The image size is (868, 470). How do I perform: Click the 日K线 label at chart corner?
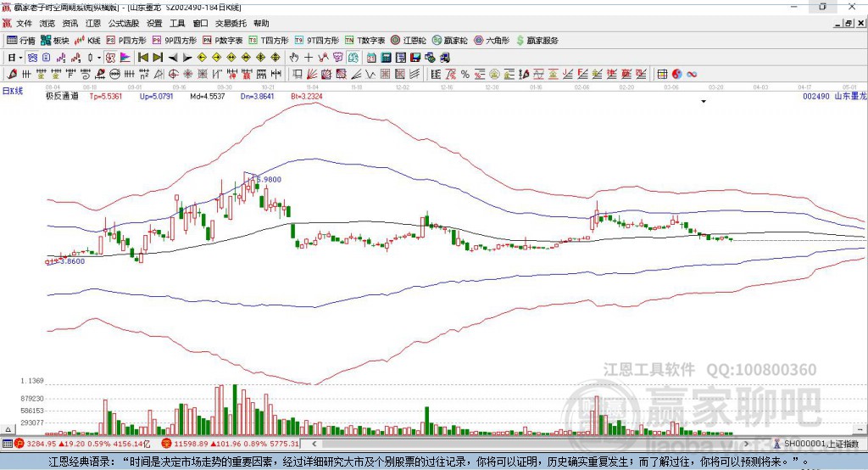[13, 91]
